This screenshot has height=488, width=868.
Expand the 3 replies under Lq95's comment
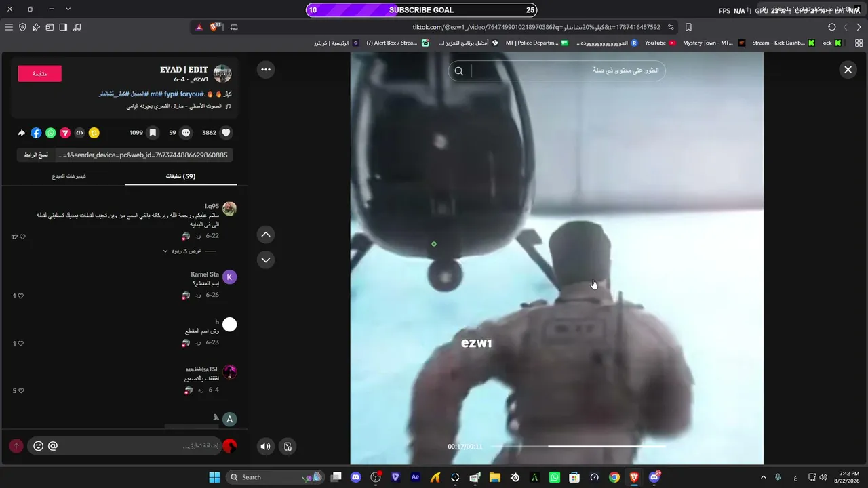(x=186, y=251)
